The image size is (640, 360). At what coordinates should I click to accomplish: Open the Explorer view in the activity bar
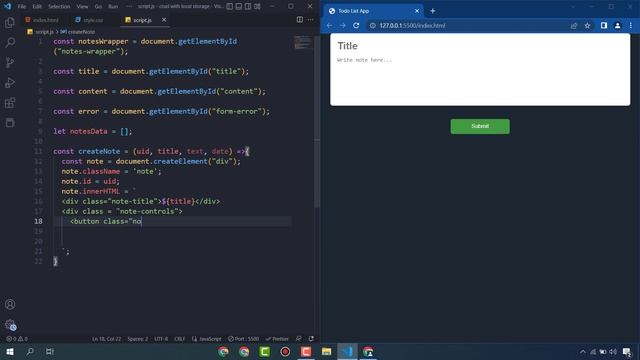pyautogui.click(x=10, y=22)
